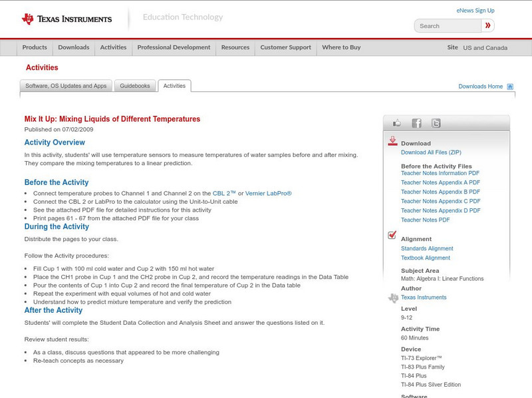Click the 9-12 level value

(x=406, y=318)
